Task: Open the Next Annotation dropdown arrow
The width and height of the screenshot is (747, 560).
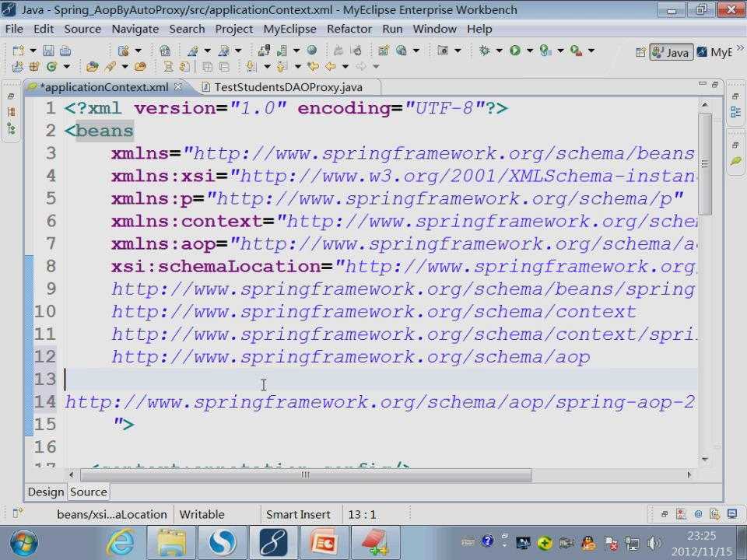Action: (x=267, y=67)
